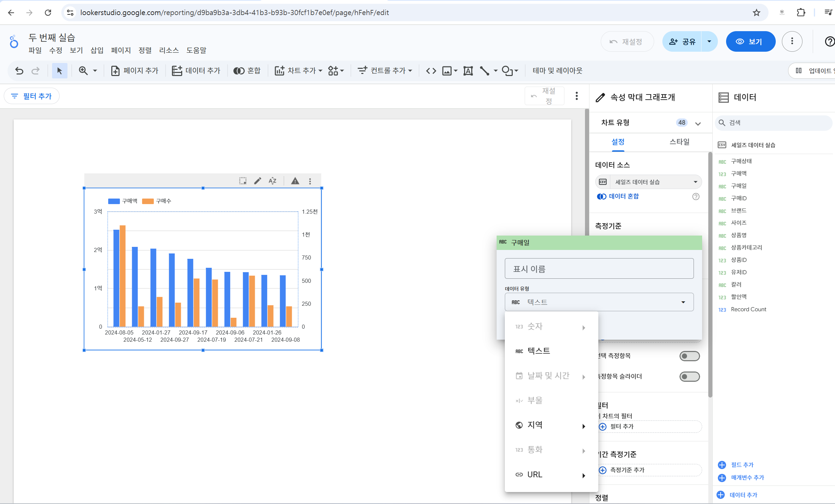The height and width of the screenshot is (504, 835).
Task: Switch to the 설정 tab
Action: click(x=618, y=142)
